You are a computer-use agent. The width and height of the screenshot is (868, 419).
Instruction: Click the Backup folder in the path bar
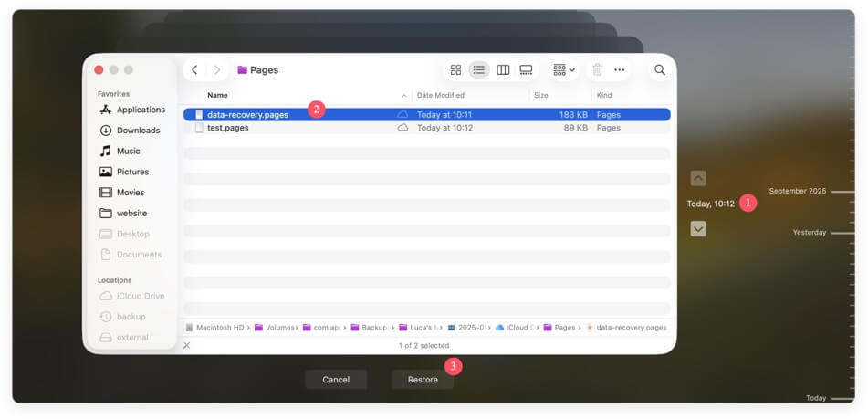pos(371,328)
